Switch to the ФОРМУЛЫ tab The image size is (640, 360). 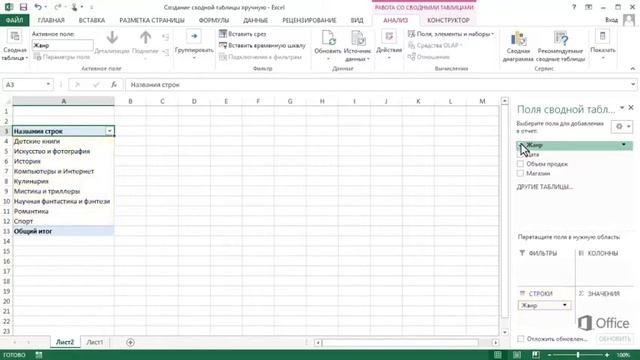click(x=213, y=20)
